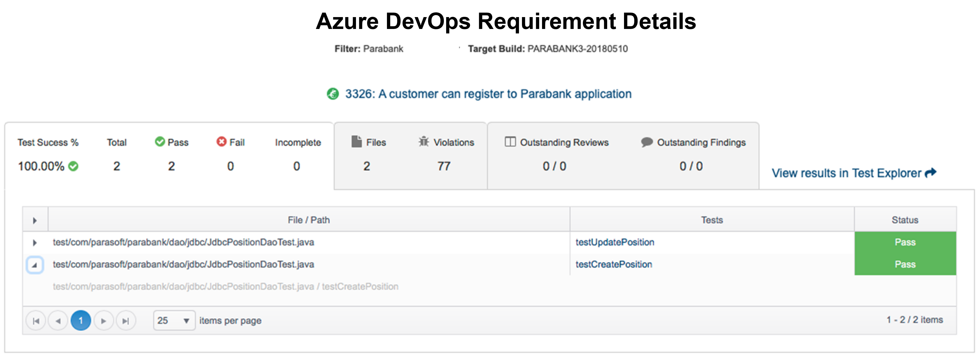Expand the testUpdatePosition row

[x=35, y=243]
